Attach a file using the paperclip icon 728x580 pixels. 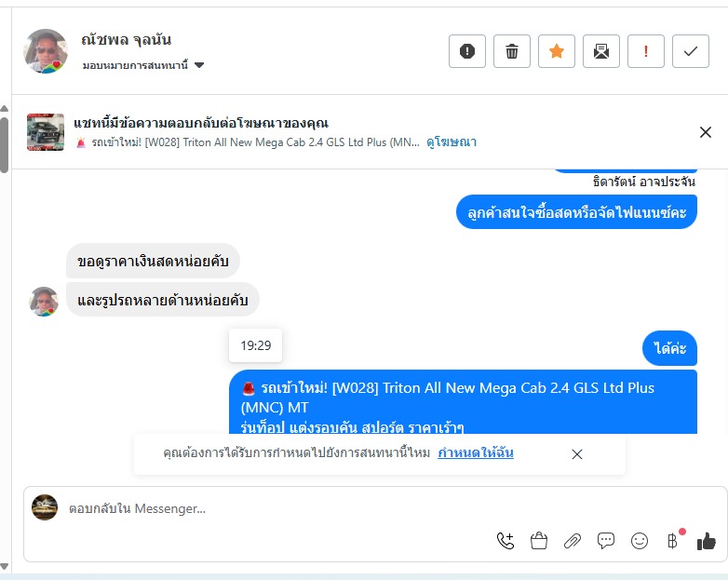(572, 541)
